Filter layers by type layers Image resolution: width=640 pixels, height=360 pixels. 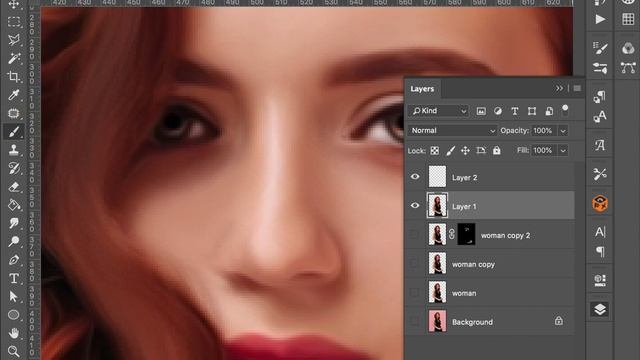[x=515, y=111]
